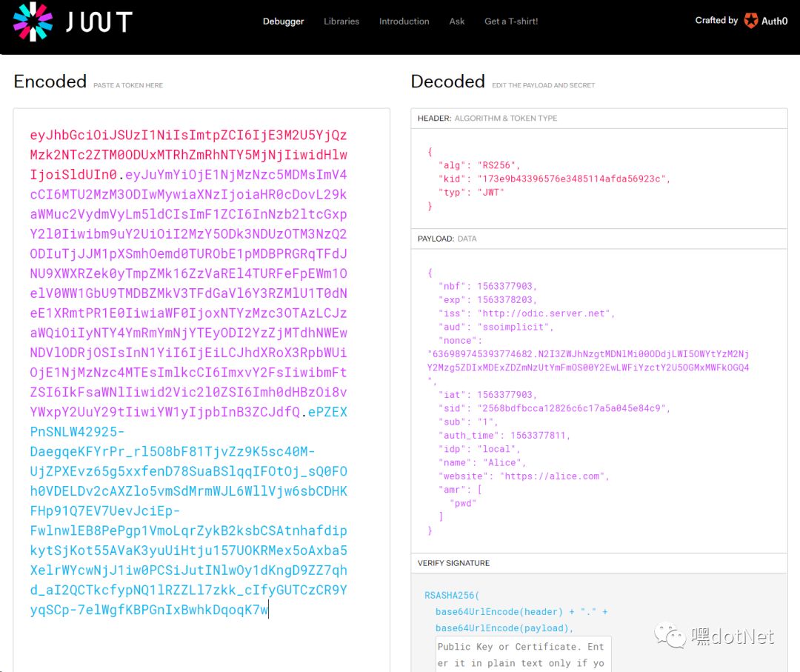Click the "idp": "local" line
The height and width of the screenshot is (672, 800).
(x=479, y=449)
